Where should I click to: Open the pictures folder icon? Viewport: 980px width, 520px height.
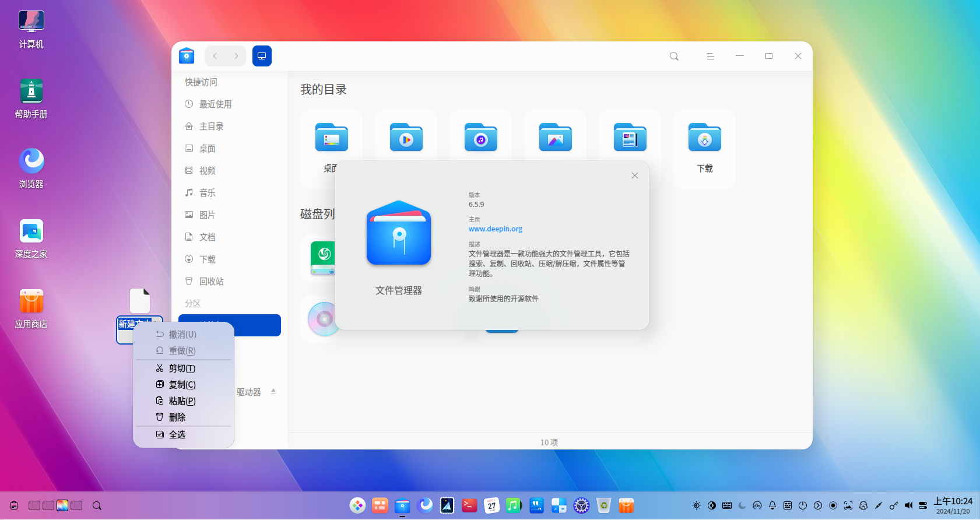click(556, 138)
